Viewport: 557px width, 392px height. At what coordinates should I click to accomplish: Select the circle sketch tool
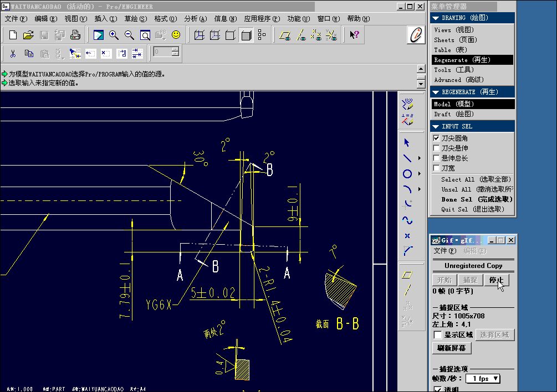click(x=407, y=174)
